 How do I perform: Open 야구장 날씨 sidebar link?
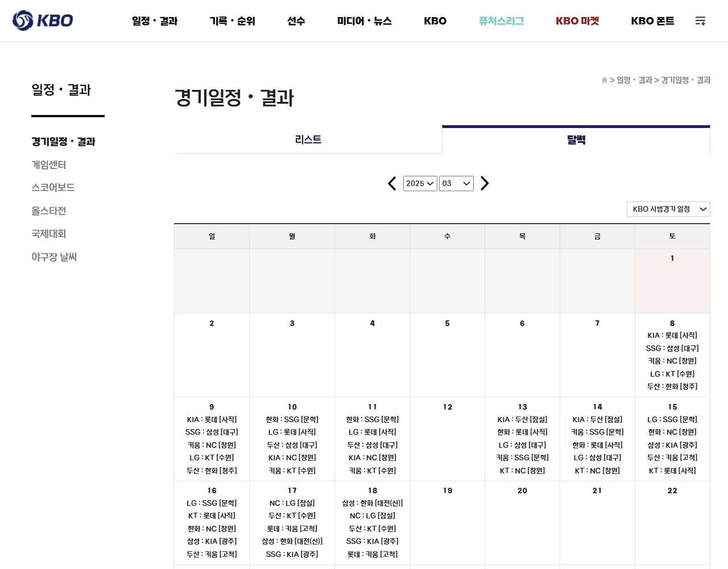54,257
